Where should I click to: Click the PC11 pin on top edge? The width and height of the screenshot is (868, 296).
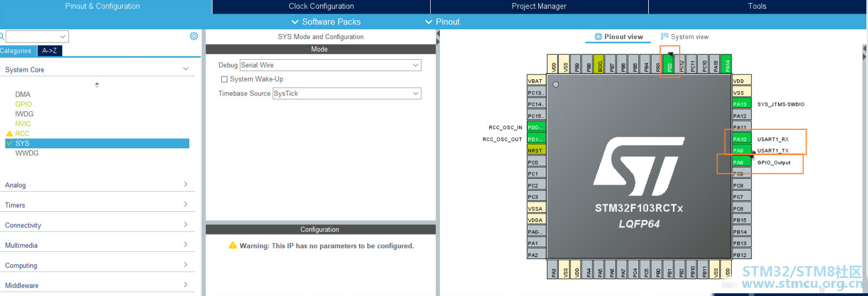pyautogui.click(x=693, y=64)
